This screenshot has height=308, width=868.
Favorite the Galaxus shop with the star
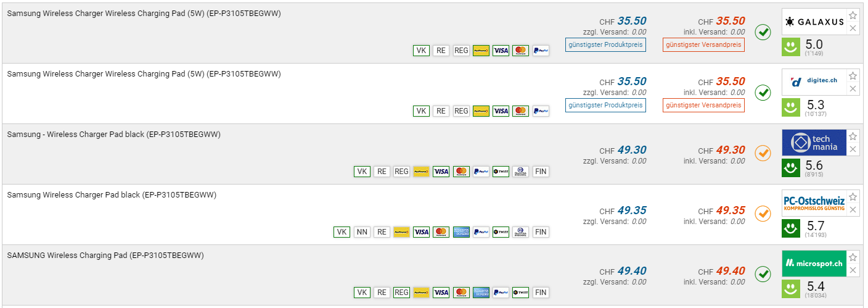point(853,15)
